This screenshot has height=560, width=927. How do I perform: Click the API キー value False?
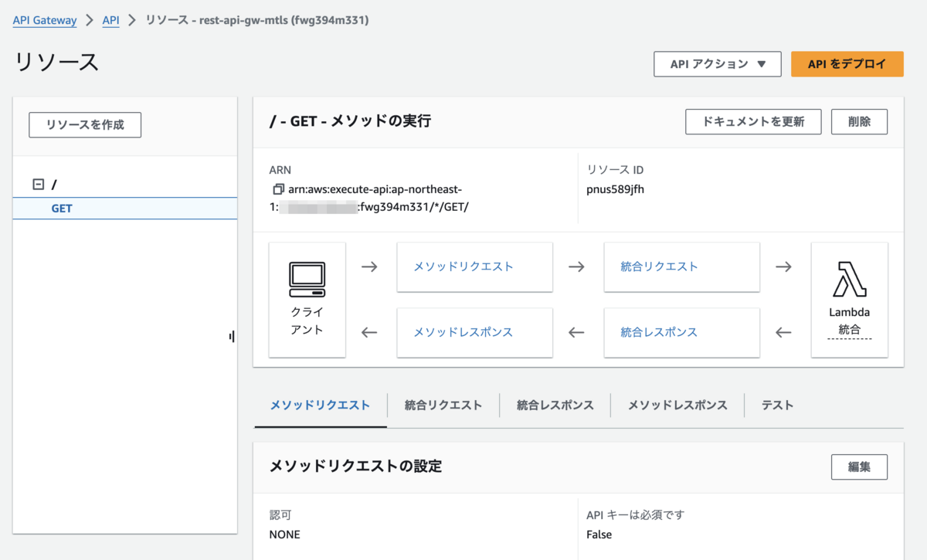point(599,535)
